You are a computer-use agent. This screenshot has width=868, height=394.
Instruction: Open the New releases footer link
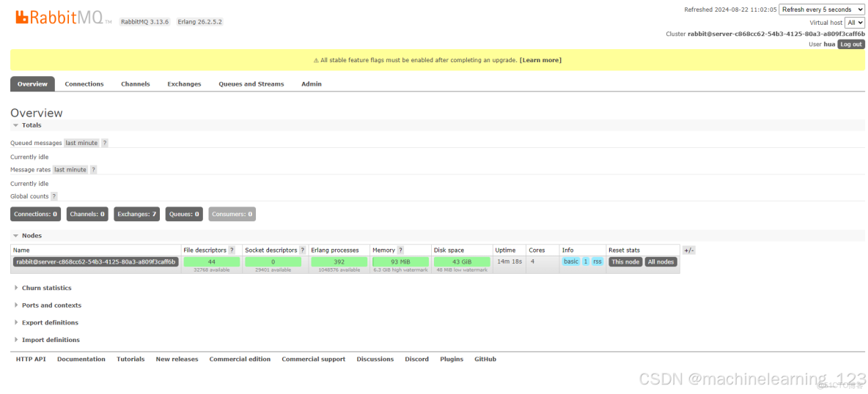[x=177, y=359]
